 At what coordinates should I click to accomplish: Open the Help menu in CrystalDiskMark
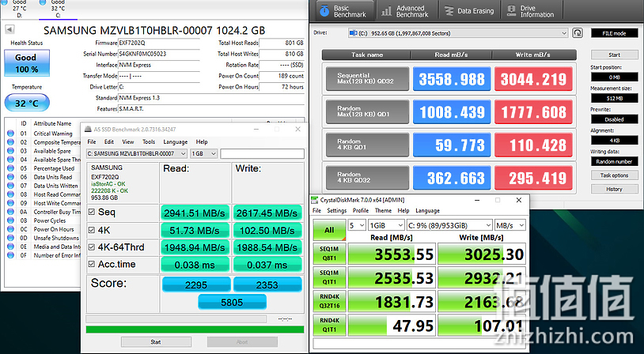[403, 210]
